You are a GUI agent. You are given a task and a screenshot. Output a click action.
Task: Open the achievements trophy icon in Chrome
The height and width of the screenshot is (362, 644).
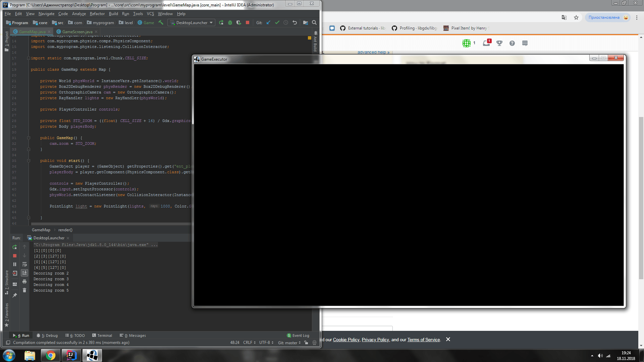coord(499,43)
